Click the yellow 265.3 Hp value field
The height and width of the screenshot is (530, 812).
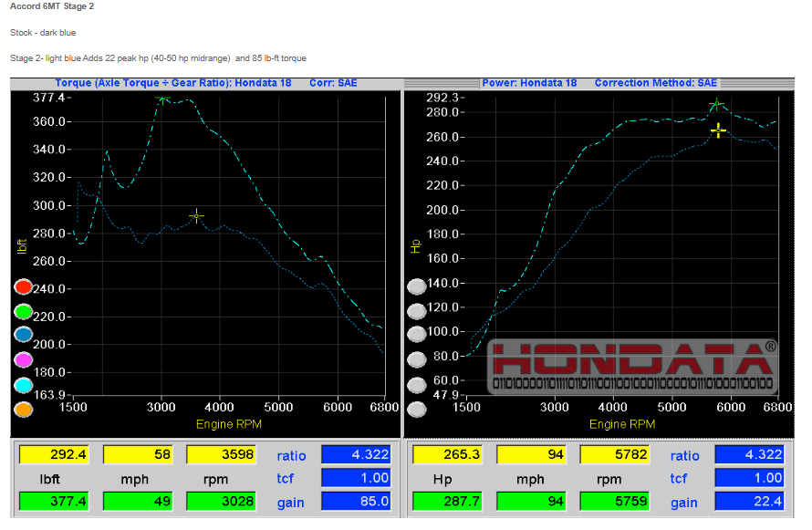(445, 454)
